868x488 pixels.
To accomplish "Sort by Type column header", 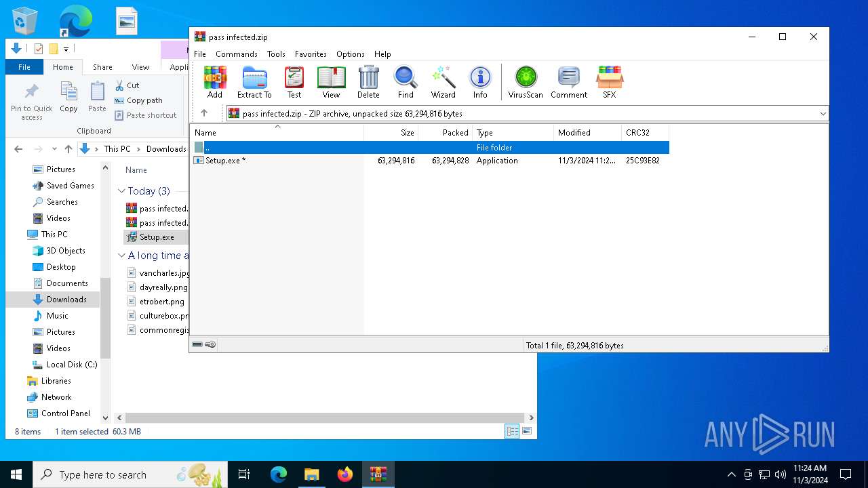I will 513,133.
